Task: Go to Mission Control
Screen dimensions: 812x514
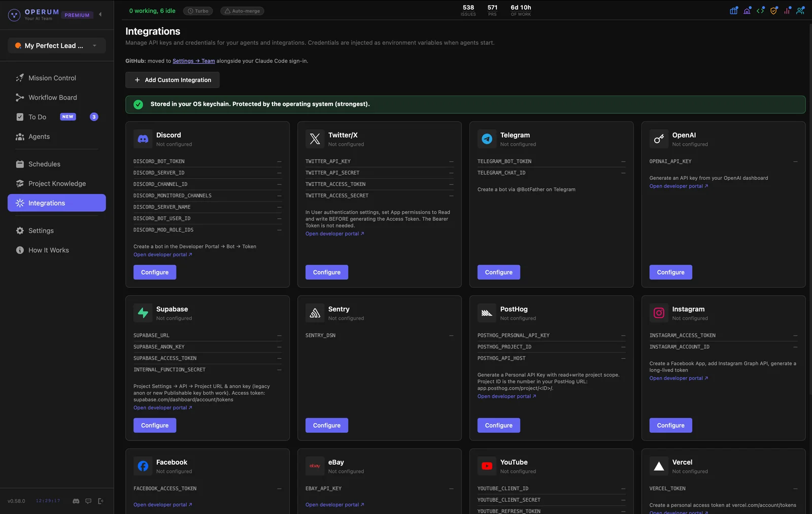Action: (57, 78)
